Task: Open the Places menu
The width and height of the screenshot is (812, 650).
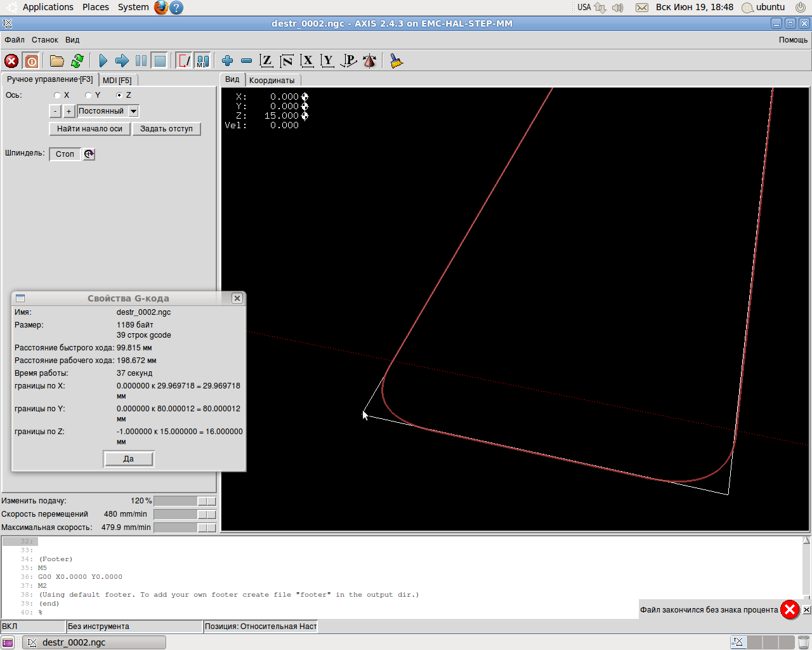Action: coord(96,8)
